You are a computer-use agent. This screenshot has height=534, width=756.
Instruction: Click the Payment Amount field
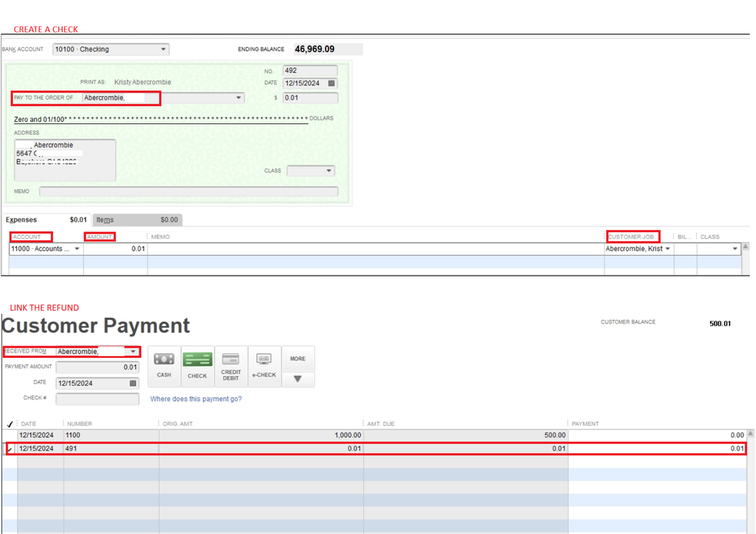click(x=98, y=368)
